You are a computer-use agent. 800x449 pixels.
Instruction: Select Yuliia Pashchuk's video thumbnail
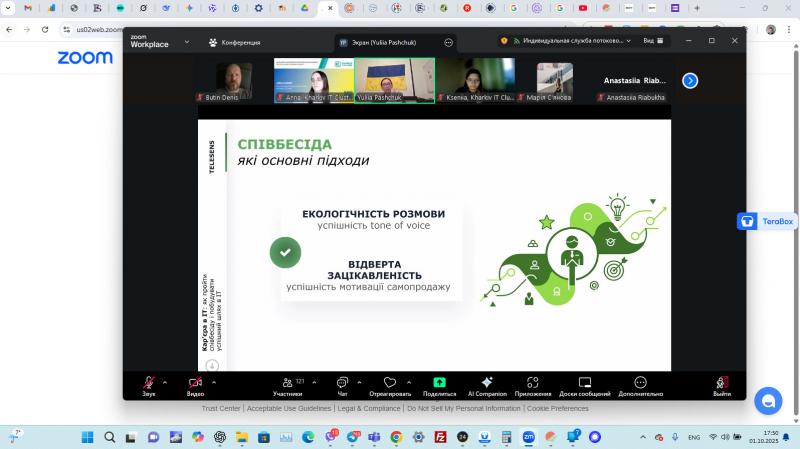click(395, 79)
